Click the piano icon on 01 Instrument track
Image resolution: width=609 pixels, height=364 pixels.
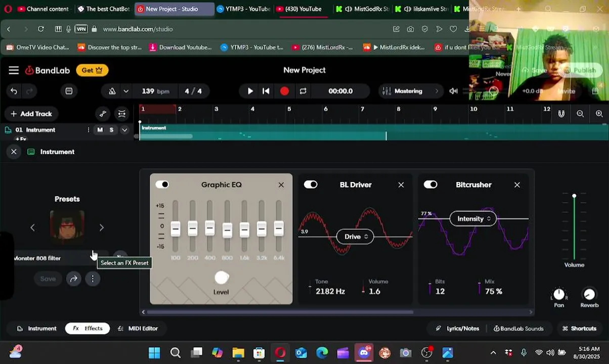8,130
